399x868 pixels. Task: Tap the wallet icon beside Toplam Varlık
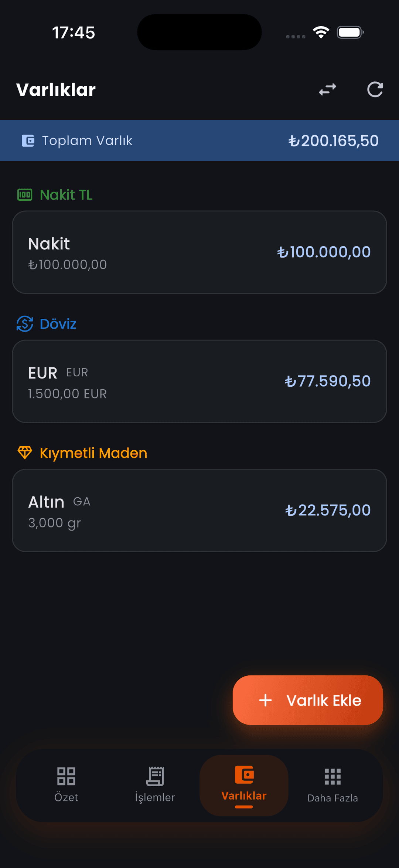[x=28, y=140]
